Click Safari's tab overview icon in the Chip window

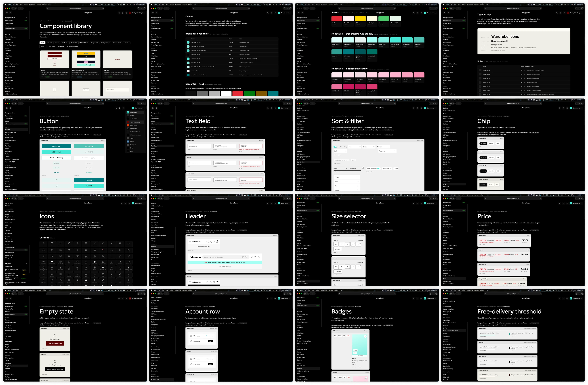click(582, 103)
